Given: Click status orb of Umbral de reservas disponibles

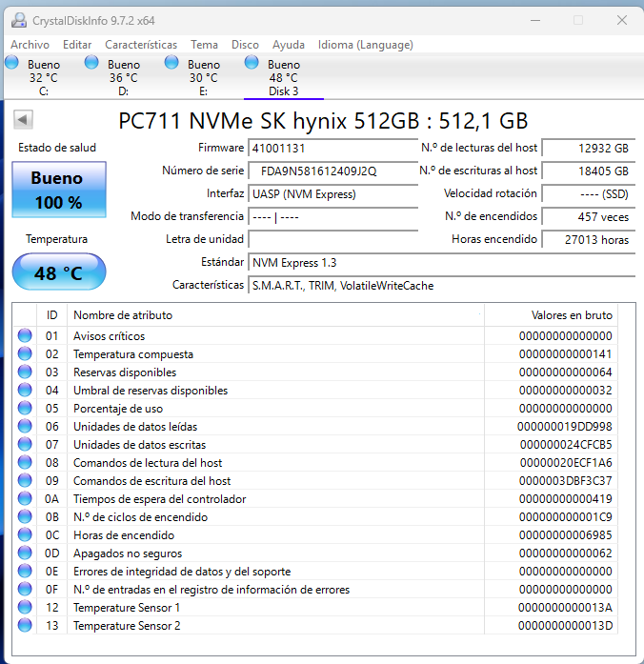Looking at the screenshot, I should point(25,390).
